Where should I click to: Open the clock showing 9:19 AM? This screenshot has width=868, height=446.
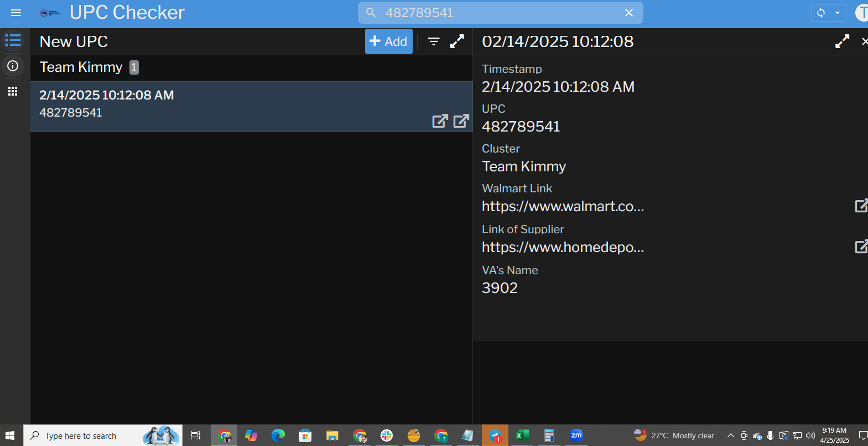coord(834,435)
